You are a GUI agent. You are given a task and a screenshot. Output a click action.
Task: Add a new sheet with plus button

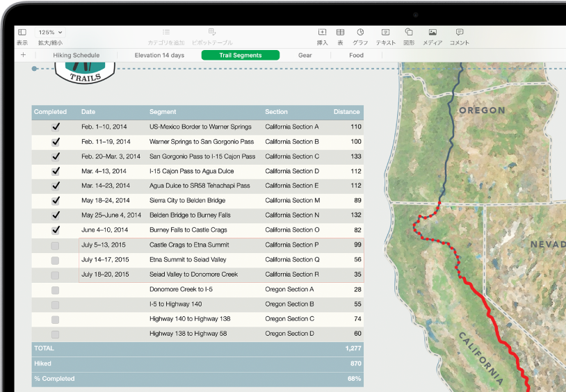point(23,55)
